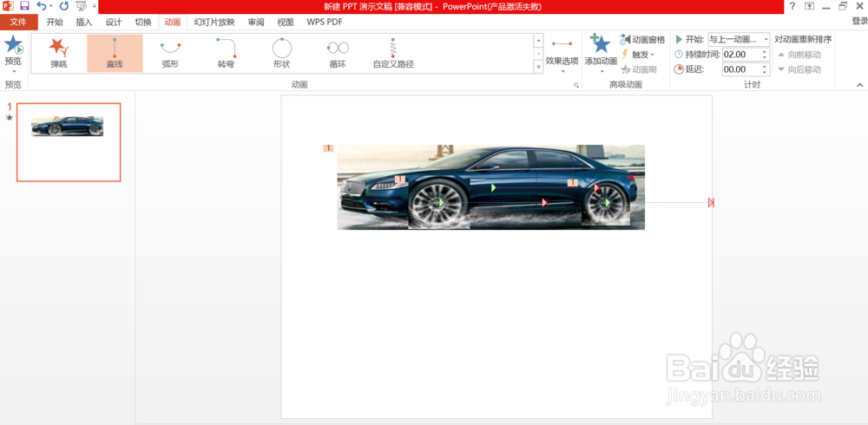Click the Delay (延迟) field
Image resolution: width=868 pixels, height=425 pixels.
pos(740,69)
